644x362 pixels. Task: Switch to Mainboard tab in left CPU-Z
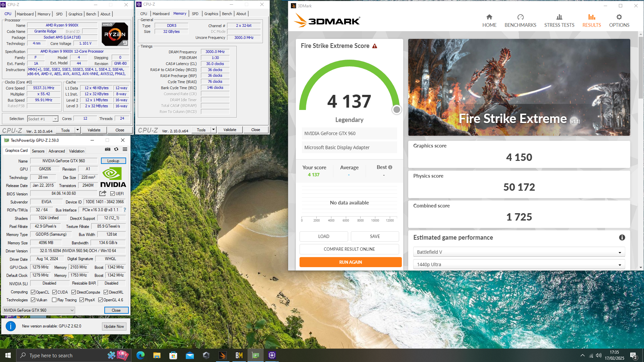click(25, 14)
